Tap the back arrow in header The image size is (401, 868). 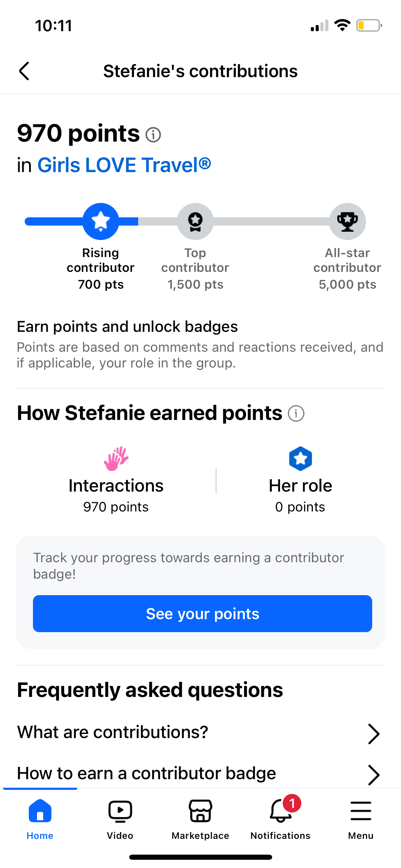[x=24, y=71]
